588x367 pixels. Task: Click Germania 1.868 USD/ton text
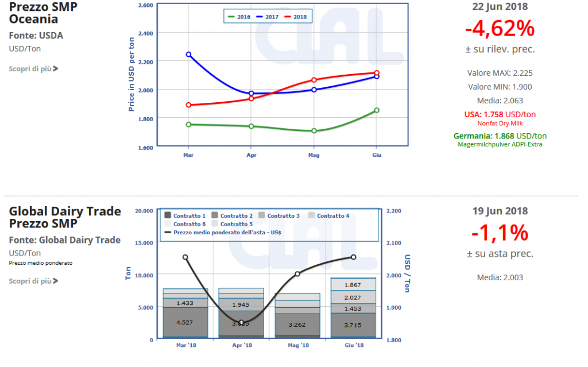tap(500, 136)
